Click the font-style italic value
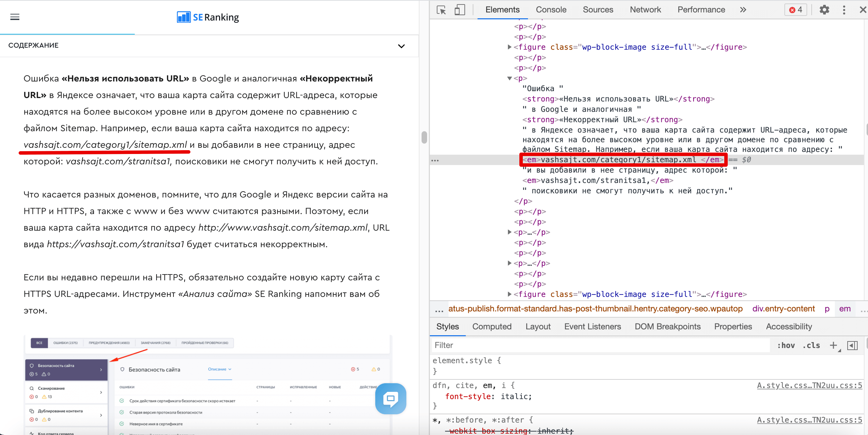This screenshot has height=435, width=868. point(514,396)
